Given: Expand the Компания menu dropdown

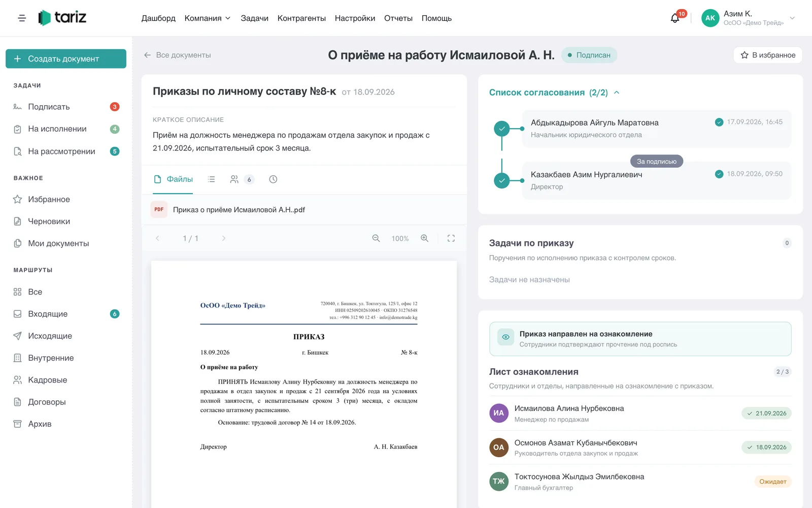Looking at the screenshot, I should click(208, 18).
